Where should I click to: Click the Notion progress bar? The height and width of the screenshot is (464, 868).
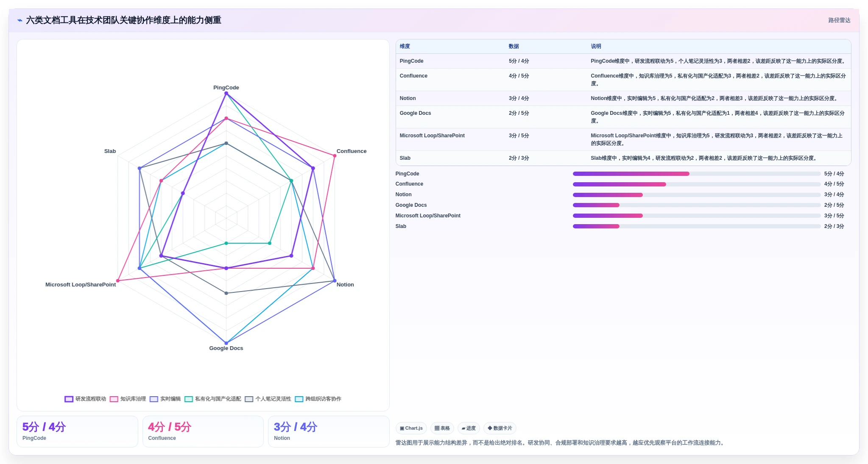(697, 195)
